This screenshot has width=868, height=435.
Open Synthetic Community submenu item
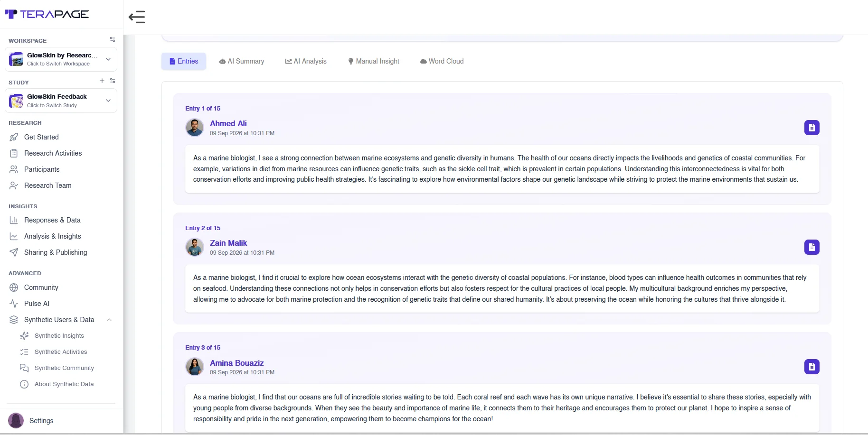pos(64,368)
